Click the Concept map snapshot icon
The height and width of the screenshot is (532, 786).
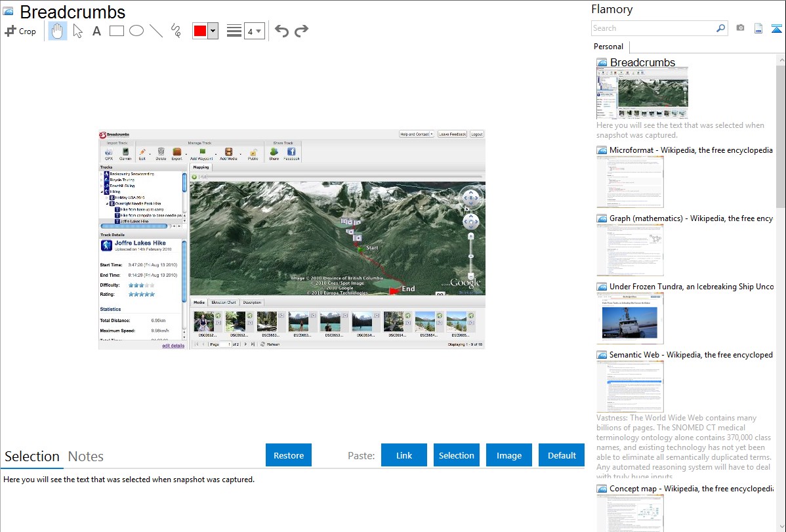[x=602, y=489]
